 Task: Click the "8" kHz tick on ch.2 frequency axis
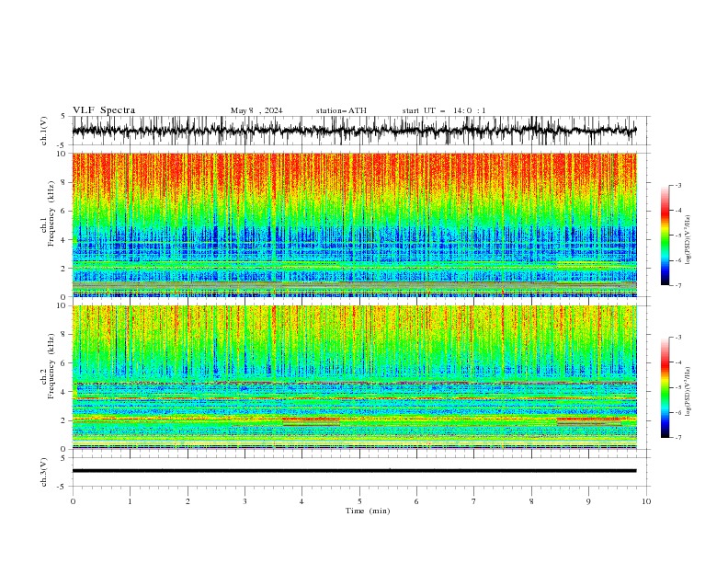65,335
